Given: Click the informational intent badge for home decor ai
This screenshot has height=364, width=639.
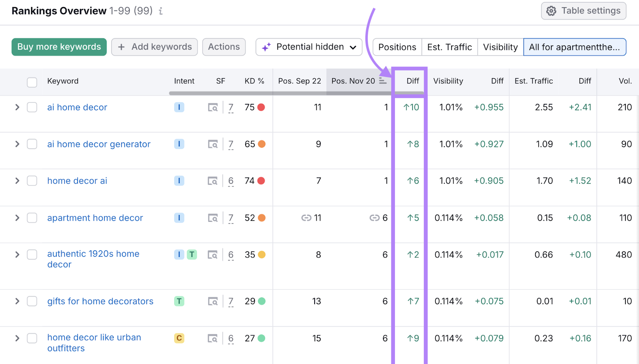Looking at the screenshot, I should (179, 180).
